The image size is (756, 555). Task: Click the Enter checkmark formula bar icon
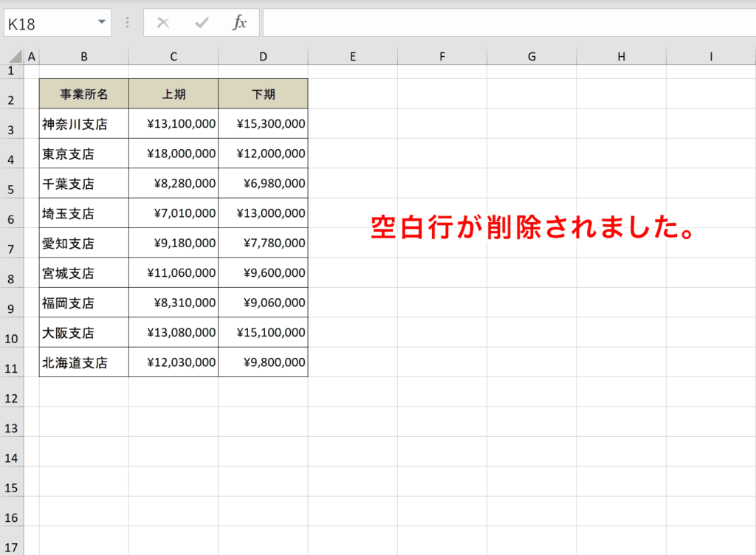[202, 23]
